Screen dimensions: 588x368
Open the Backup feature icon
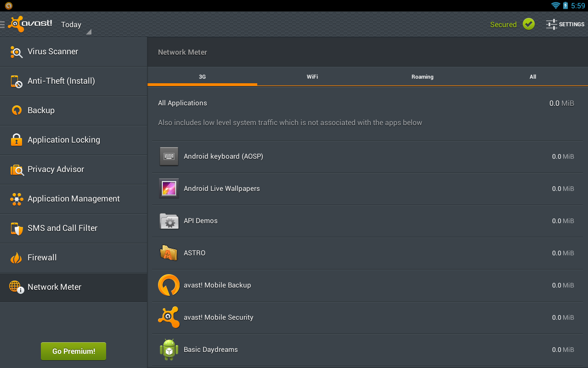16,110
